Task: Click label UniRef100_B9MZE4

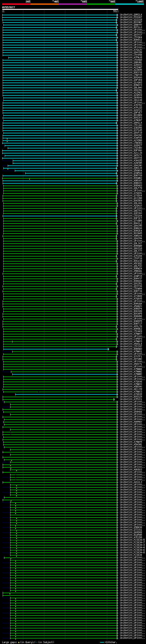Action: [x=131, y=231]
